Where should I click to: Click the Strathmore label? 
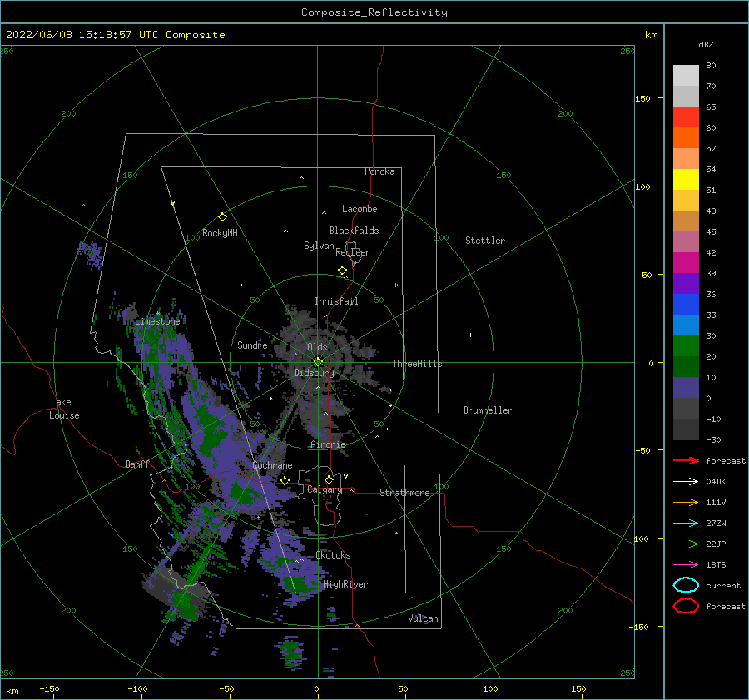pyautogui.click(x=404, y=493)
